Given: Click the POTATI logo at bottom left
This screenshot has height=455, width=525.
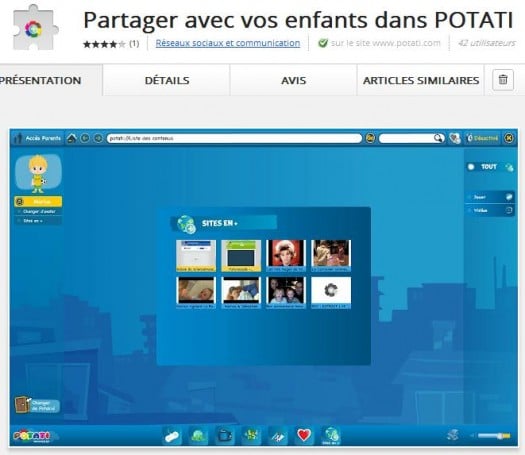Looking at the screenshot, I should pos(33,436).
